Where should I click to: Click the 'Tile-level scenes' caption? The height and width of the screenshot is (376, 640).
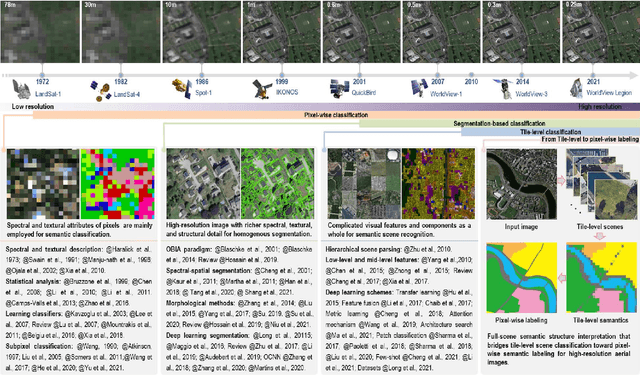(600, 227)
